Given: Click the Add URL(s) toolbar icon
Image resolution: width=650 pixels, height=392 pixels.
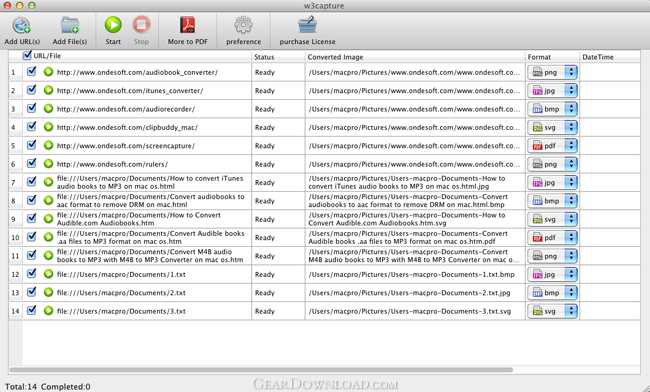Looking at the screenshot, I should (x=21, y=25).
